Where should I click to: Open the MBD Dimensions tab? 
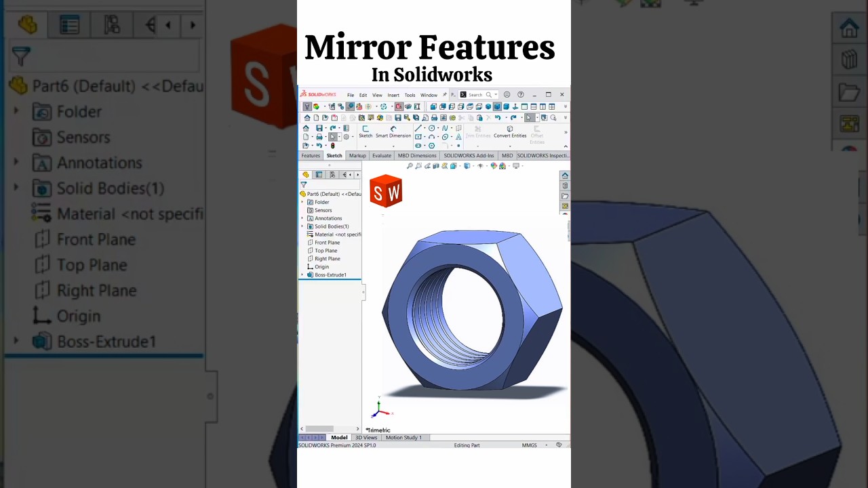coord(417,155)
